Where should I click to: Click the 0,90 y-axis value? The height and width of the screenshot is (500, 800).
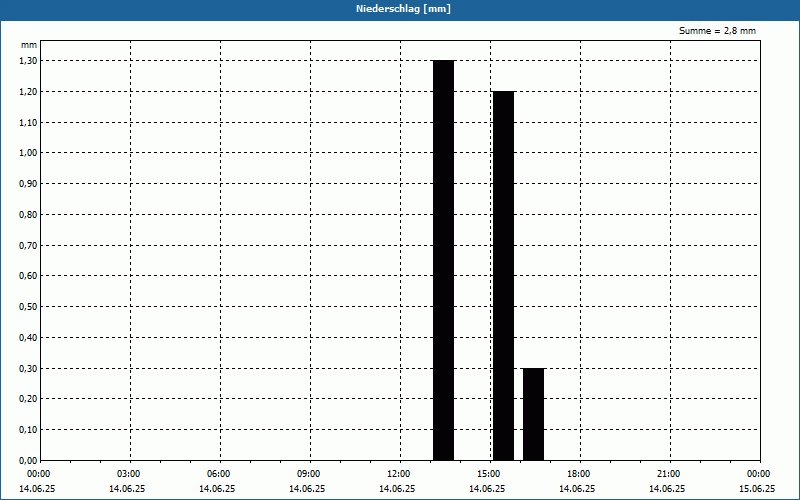(28, 184)
